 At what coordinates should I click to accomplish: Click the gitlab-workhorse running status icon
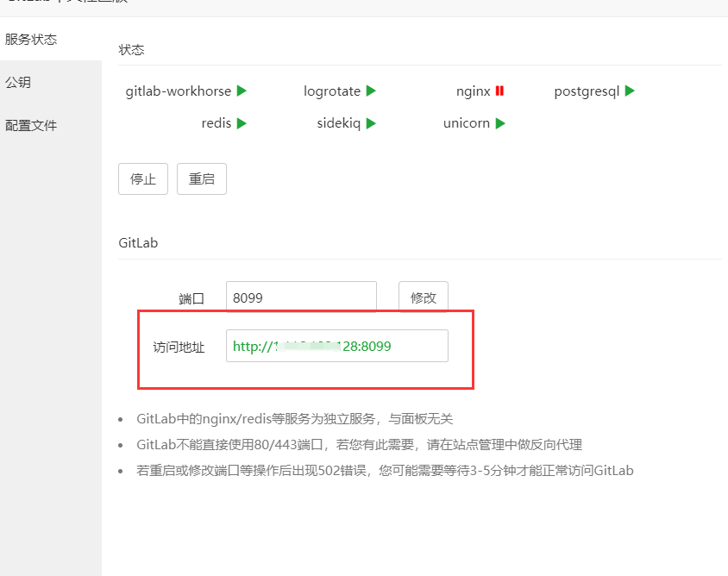pos(242,91)
